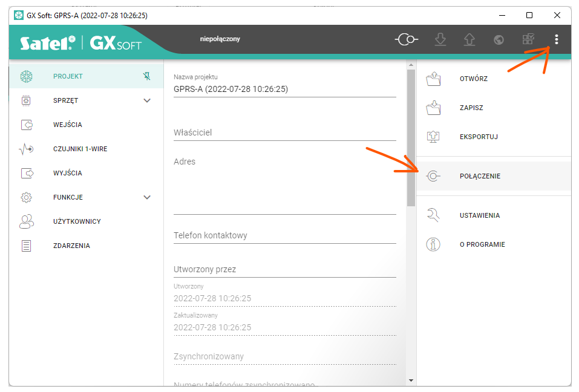
Task: Select POŁĄCZENIE menu entry
Action: coord(480,176)
